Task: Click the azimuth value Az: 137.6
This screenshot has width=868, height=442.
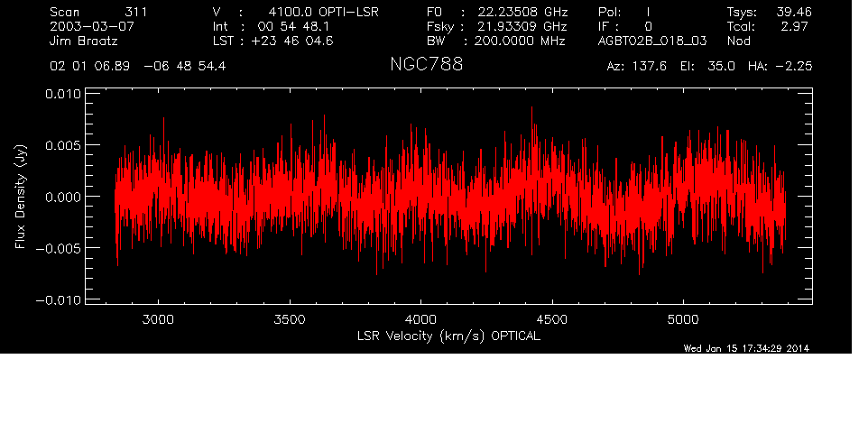Action: tap(637, 66)
